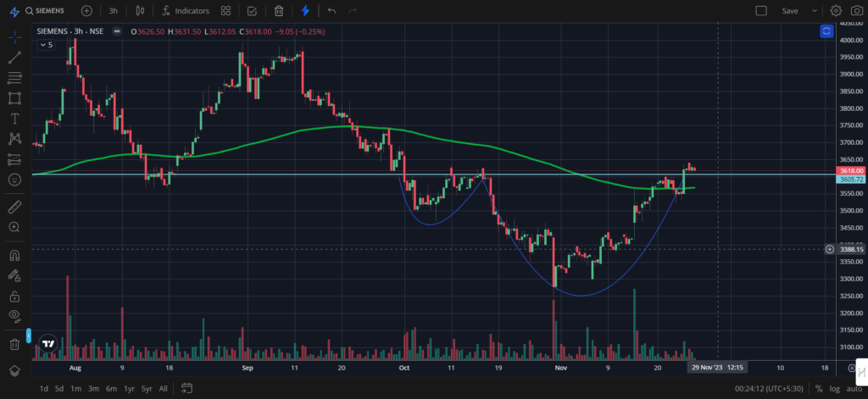This screenshot has height=399, width=868.
Task: Open chart settings gear icon
Action: point(836,10)
